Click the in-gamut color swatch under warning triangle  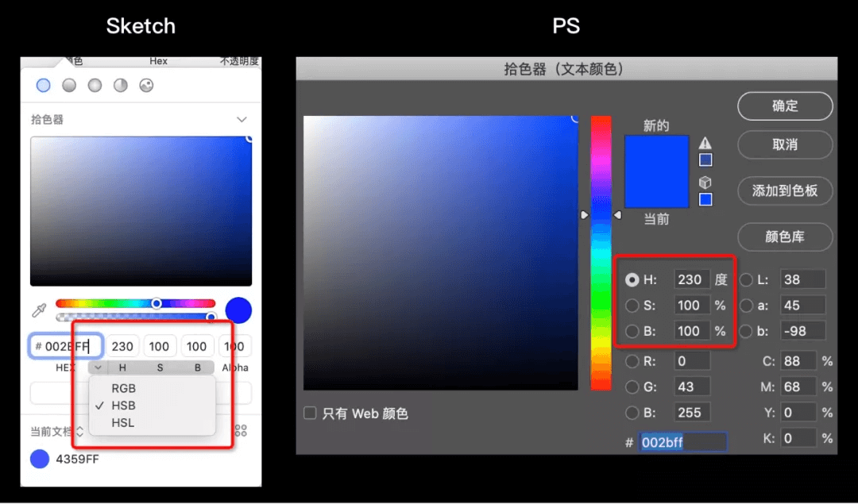tap(706, 160)
